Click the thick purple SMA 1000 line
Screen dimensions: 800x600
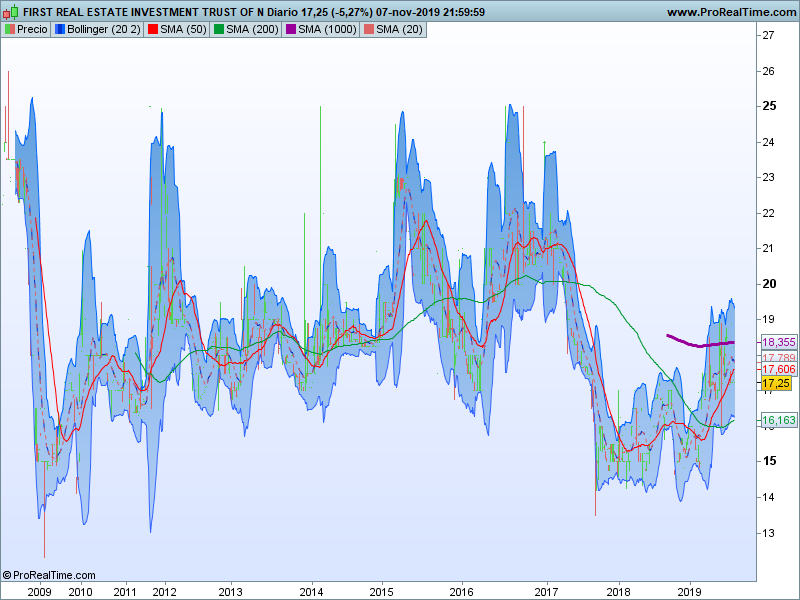pyautogui.click(x=701, y=345)
